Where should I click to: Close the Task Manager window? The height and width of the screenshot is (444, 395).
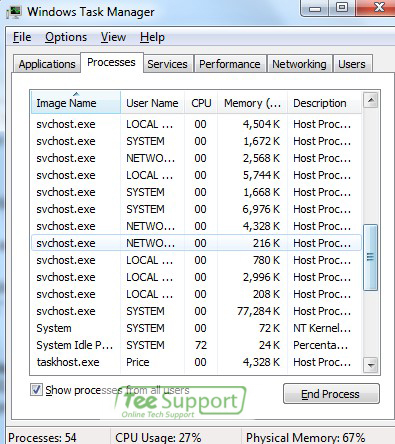click(x=376, y=8)
